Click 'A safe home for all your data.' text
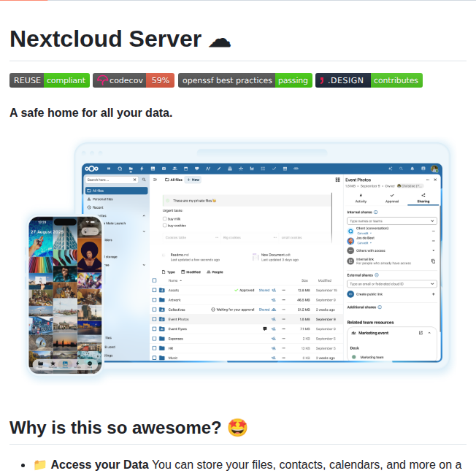 (x=91, y=113)
